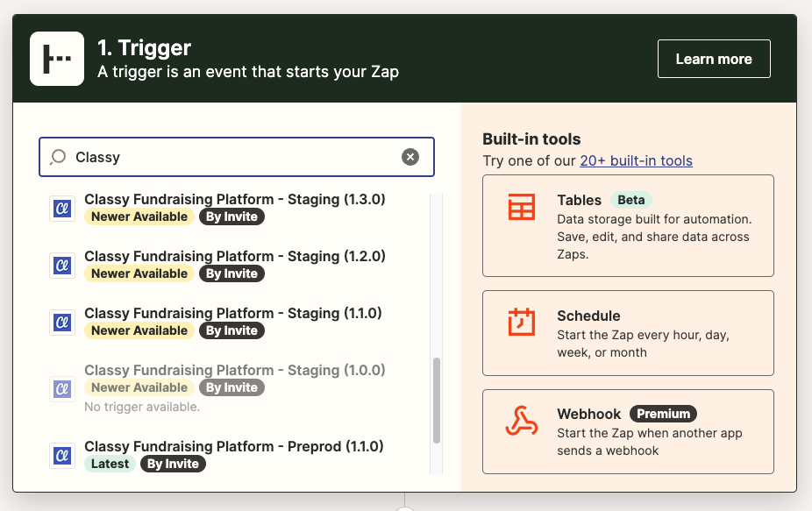The height and width of the screenshot is (511, 812).
Task: Click Newer Available badge on Staging (1.3.0)
Action: (x=139, y=216)
